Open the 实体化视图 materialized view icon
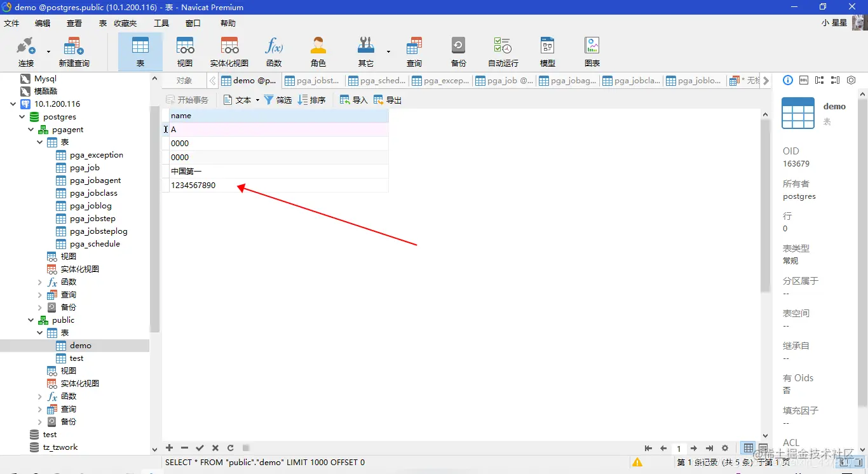Image resolution: width=868 pixels, height=474 pixels. [x=229, y=51]
